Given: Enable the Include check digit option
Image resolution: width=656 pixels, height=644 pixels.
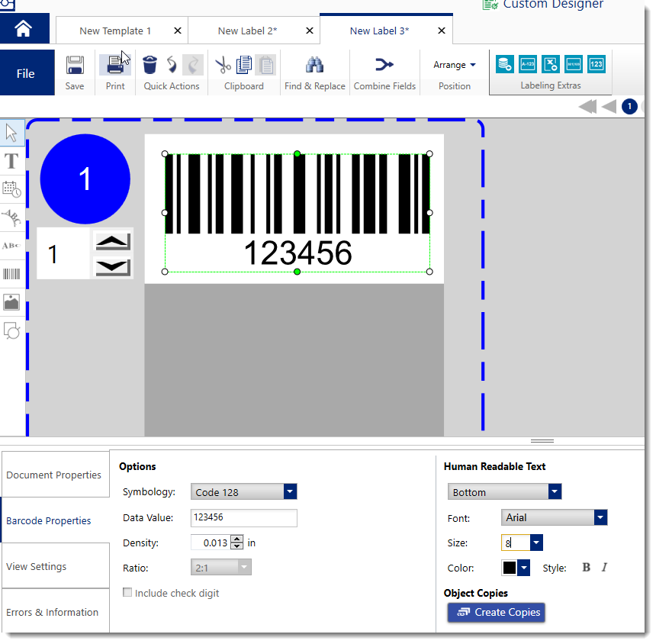Looking at the screenshot, I should (127, 592).
